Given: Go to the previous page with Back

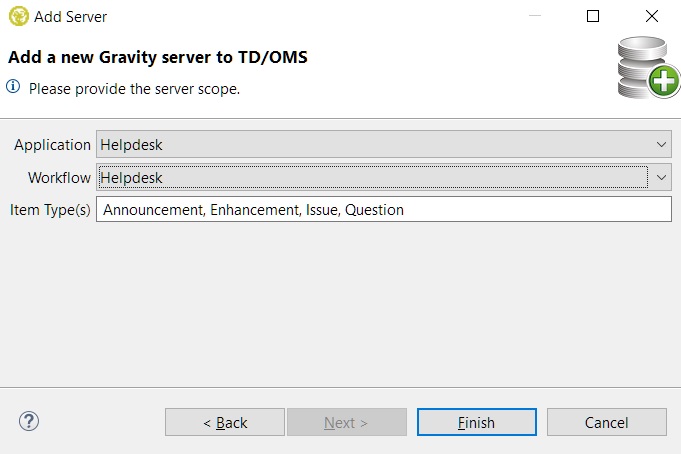Looking at the screenshot, I should click(x=225, y=422).
